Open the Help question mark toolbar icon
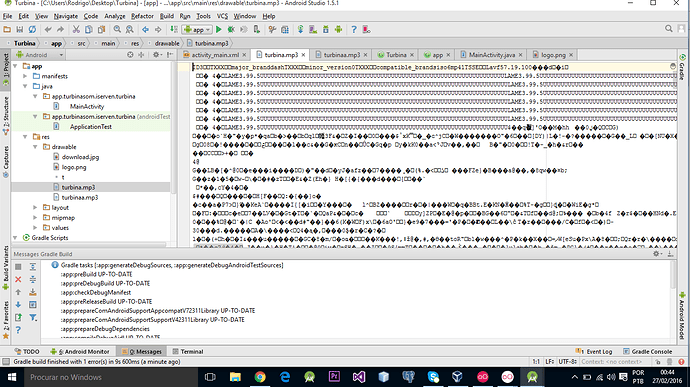The width and height of the screenshot is (690, 387). pos(354,29)
